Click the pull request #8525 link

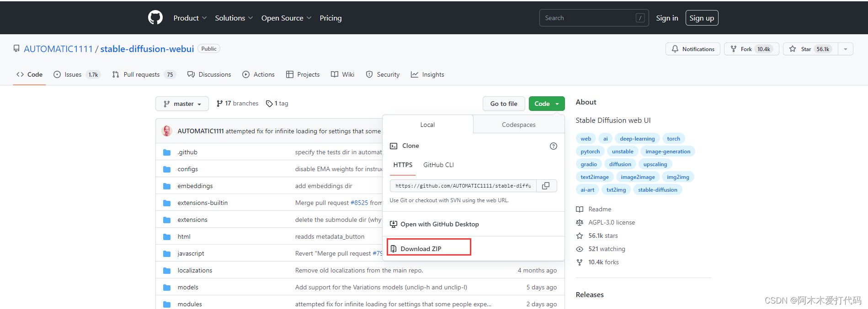(x=359, y=203)
